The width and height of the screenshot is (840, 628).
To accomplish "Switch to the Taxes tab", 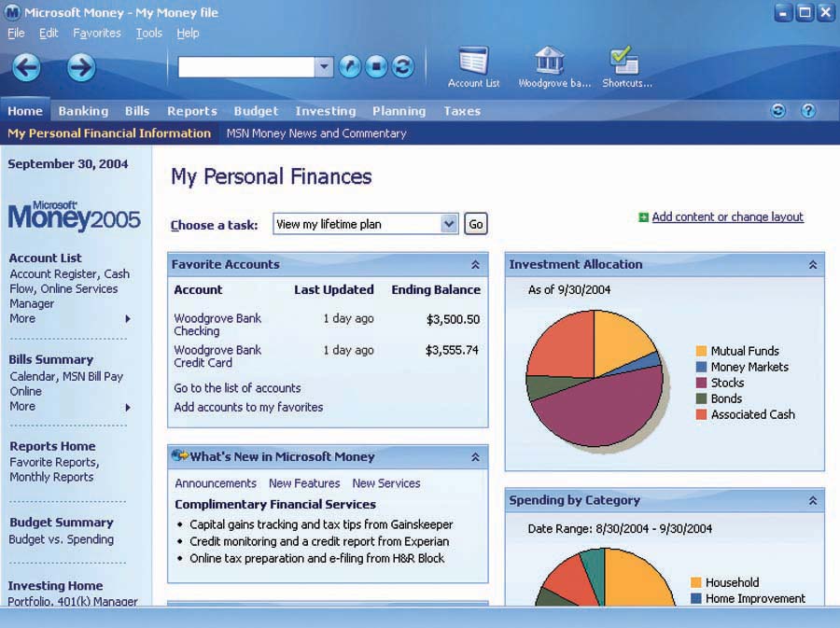I will (462, 111).
